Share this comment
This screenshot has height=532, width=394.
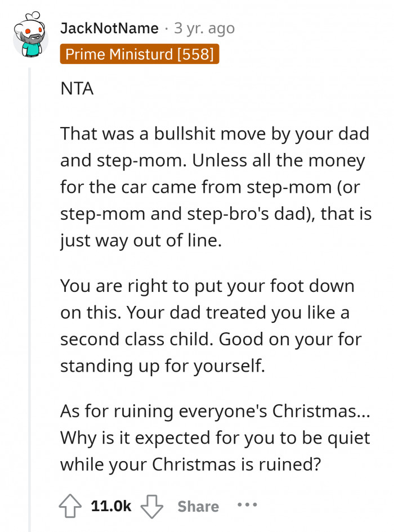198,506
